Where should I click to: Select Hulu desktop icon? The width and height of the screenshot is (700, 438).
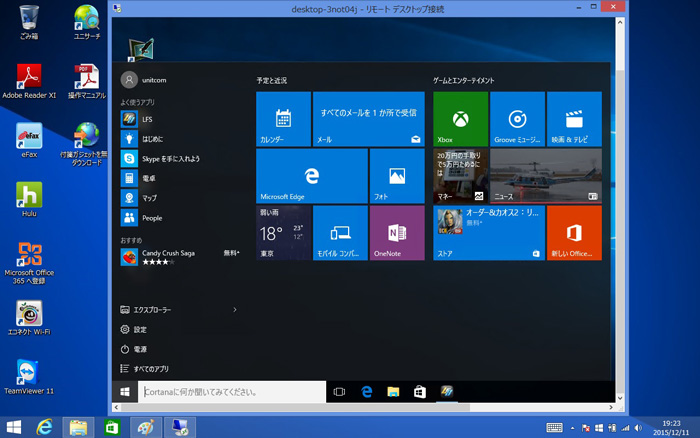click(x=29, y=199)
